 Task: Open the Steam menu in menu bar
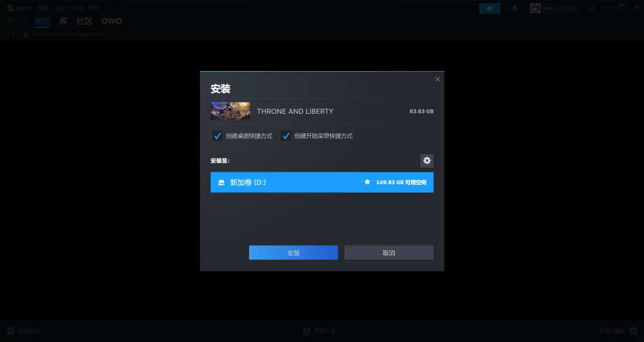pyautogui.click(x=23, y=8)
